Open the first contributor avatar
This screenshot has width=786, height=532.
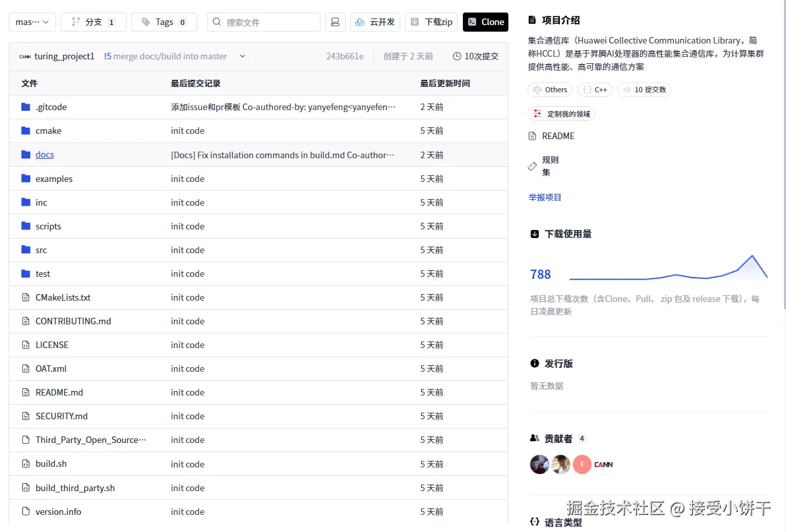[539, 464]
